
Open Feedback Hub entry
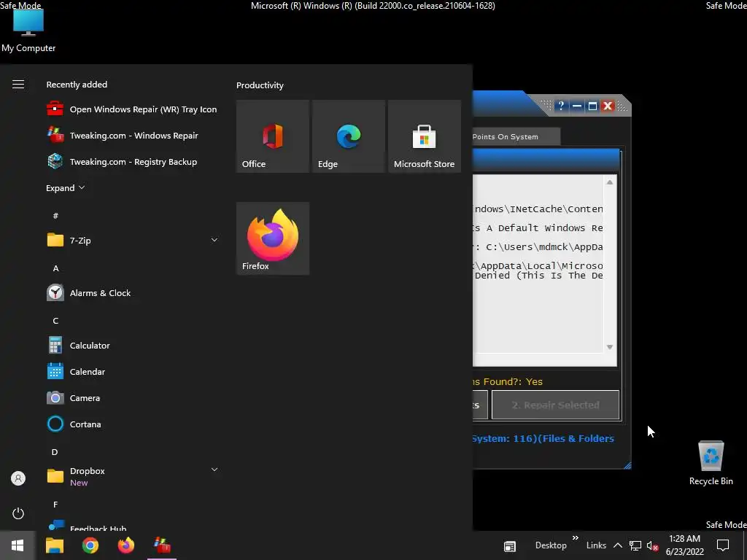[87, 526]
